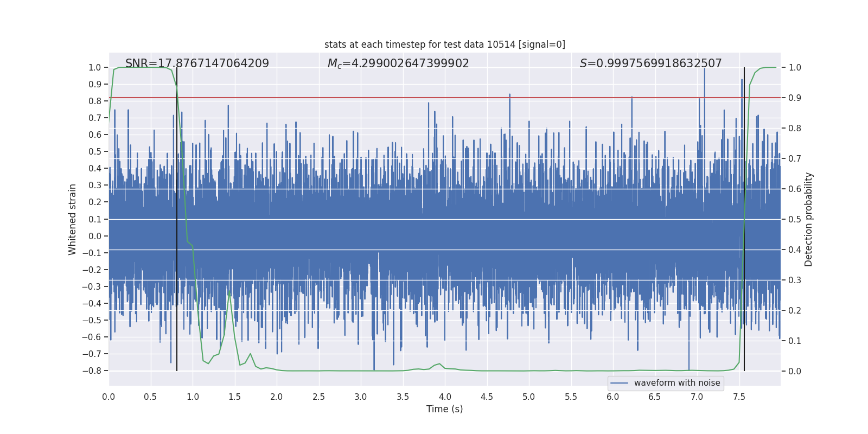The image size is (868, 434).
Task: Select the Time axis tick label 5.0
Action: click(x=529, y=397)
